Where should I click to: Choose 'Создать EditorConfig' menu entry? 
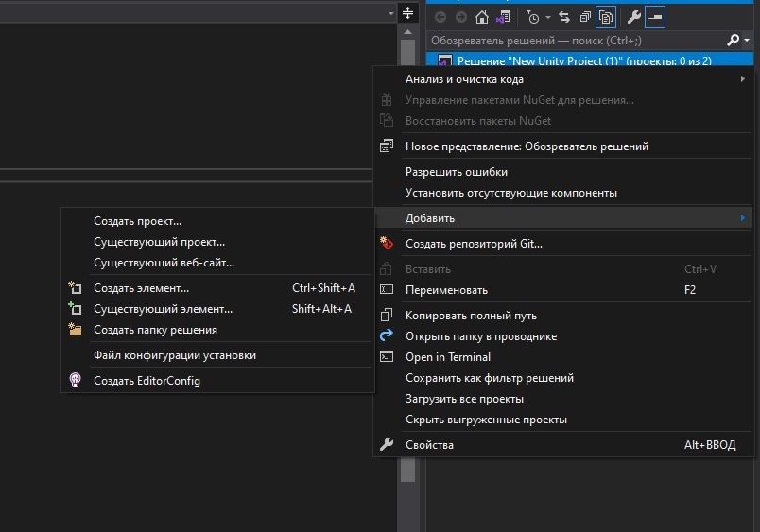pos(147,381)
